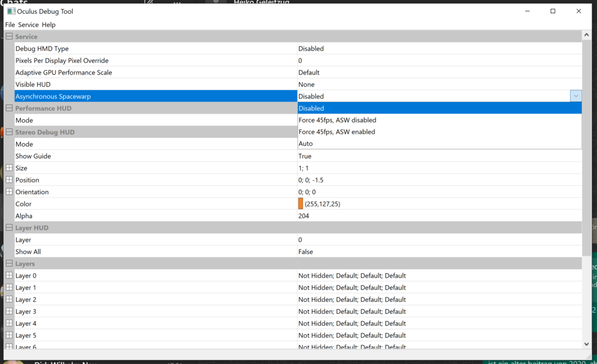
Task: Click the Debug HMD Type value Disabled
Action: [311, 49]
